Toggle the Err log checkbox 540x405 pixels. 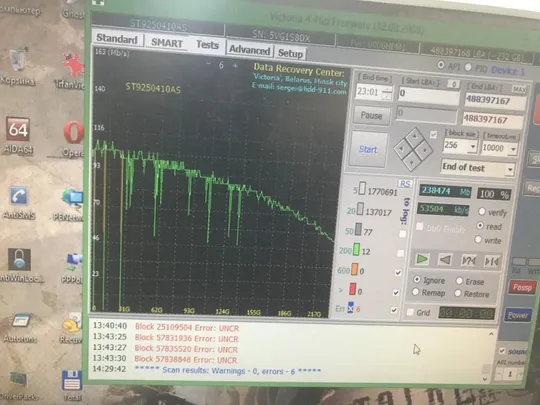(x=394, y=310)
